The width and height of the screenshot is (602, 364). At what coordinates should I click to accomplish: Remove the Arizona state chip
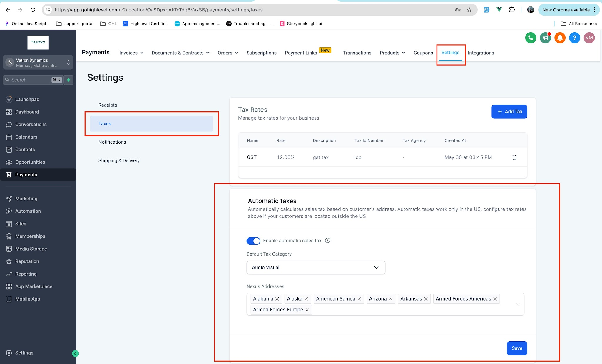390,299
